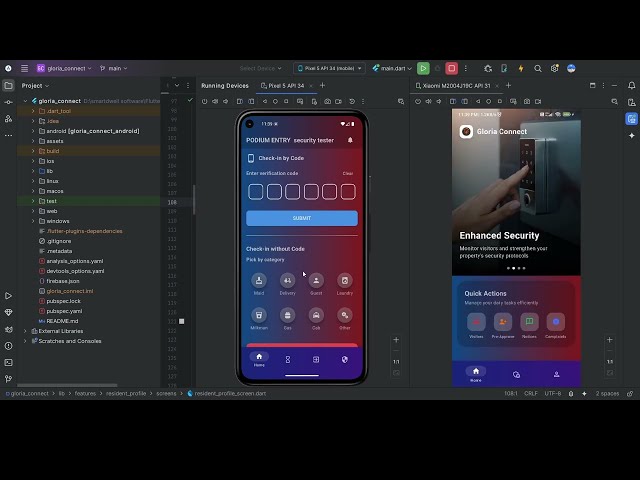The height and width of the screenshot is (480, 640).
Task: Click UTF-8 encoding in status bar
Action: click(553, 393)
